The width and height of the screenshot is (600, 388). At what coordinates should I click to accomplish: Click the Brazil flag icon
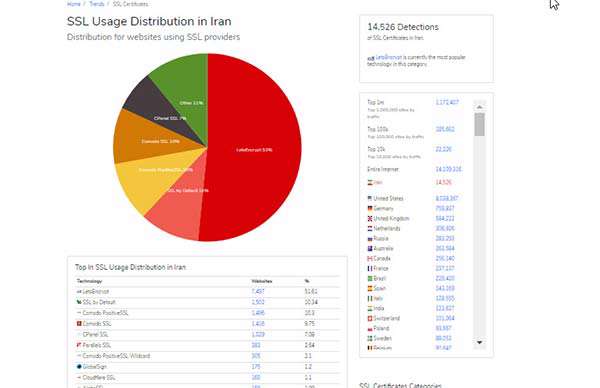370,278
